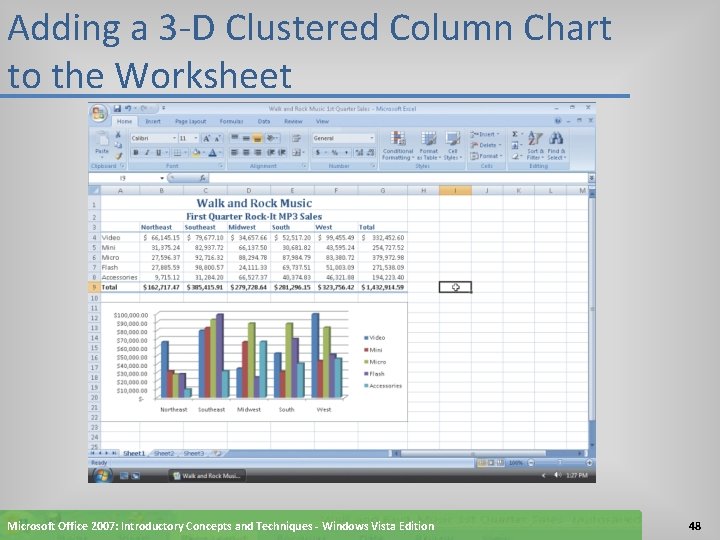Click the Format Painter brush icon
Image resolution: width=720 pixels, height=540 pixels.
tap(118, 156)
